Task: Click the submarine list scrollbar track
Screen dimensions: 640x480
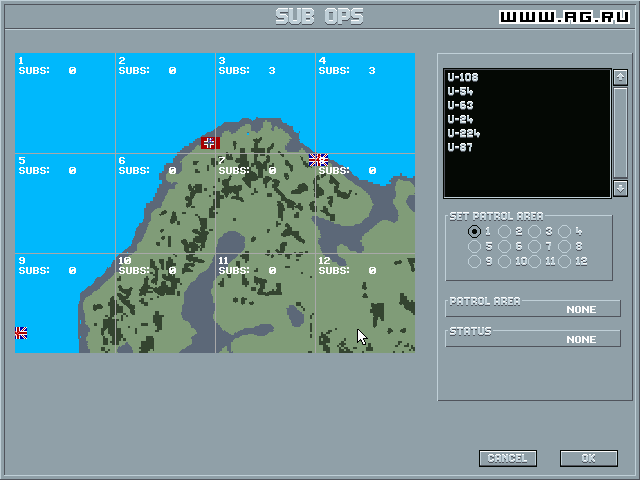Action: (620, 133)
